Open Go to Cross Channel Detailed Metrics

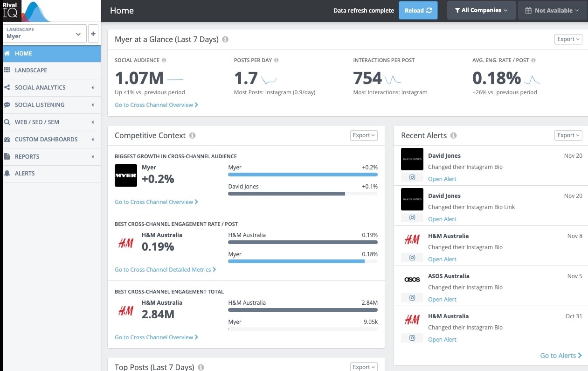[165, 269]
